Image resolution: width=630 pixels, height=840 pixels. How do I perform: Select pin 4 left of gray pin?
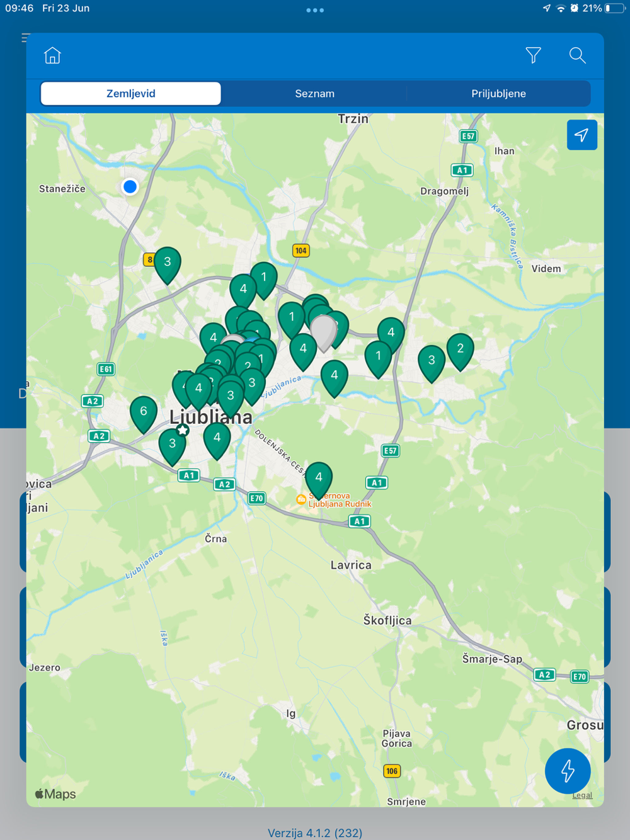[303, 351]
